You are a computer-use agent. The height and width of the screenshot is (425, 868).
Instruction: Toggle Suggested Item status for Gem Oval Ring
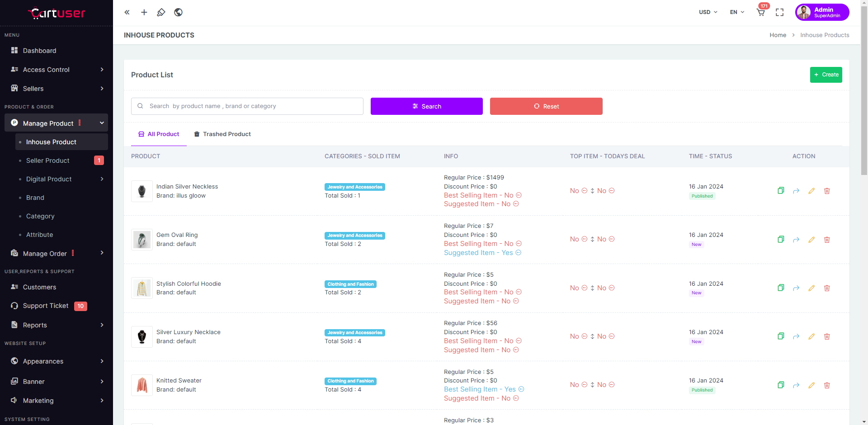point(519,253)
